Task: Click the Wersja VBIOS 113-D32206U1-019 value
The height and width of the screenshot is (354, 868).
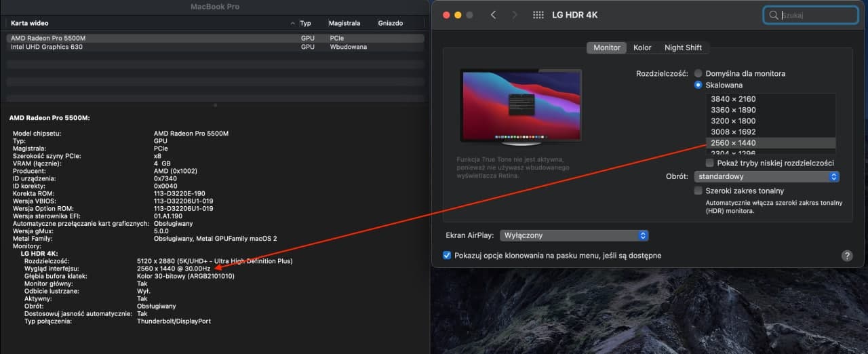Action: tap(184, 201)
